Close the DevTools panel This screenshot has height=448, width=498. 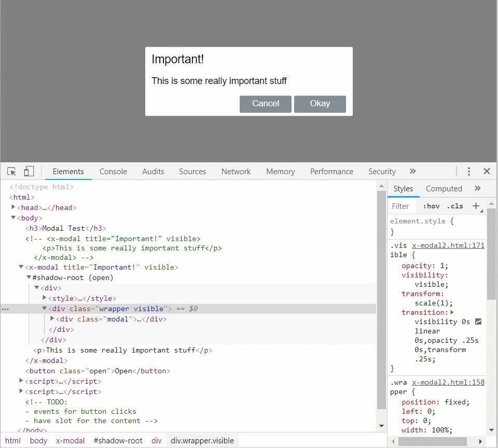[487, 172]
